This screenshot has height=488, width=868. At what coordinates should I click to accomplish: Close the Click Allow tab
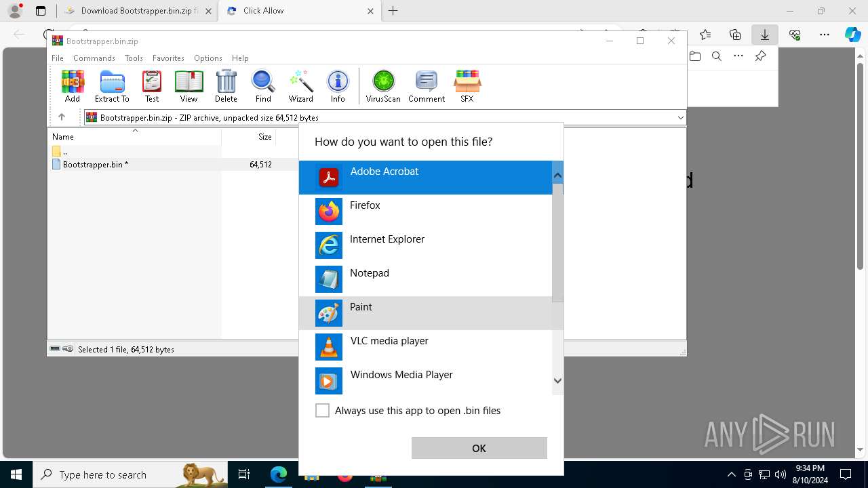tap(371, 11)
